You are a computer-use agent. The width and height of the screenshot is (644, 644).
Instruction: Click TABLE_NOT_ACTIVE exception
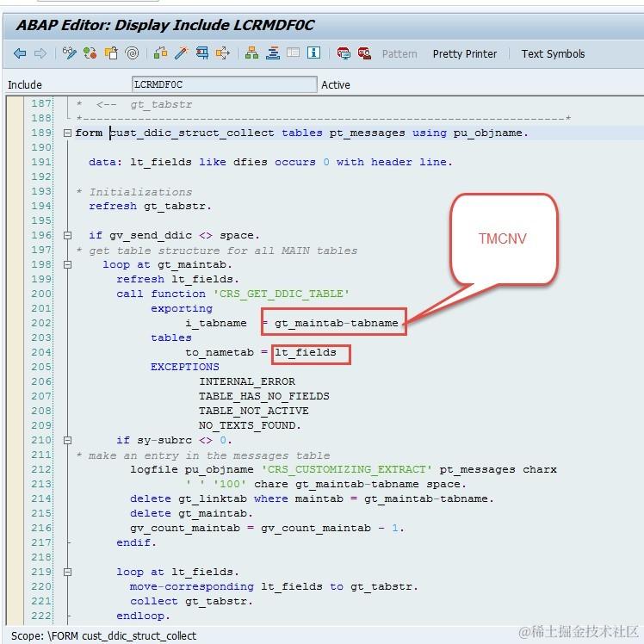coord(254,411)
